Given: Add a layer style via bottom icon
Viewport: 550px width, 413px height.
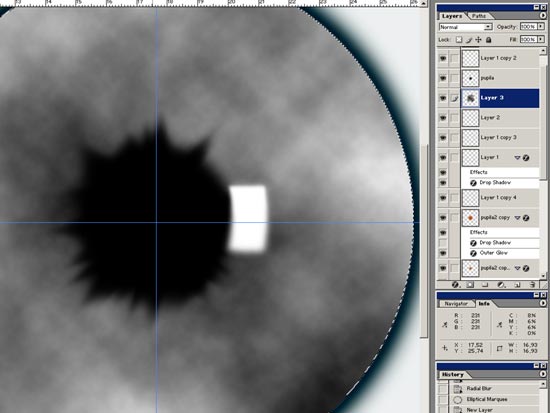Looking at the screenshot, I should point(455,285).
